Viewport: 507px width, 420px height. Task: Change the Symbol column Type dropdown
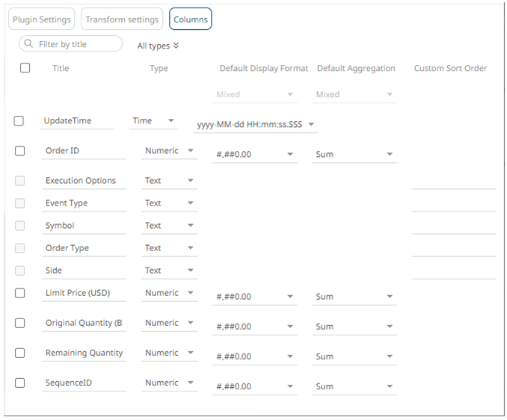coord(190,226)
